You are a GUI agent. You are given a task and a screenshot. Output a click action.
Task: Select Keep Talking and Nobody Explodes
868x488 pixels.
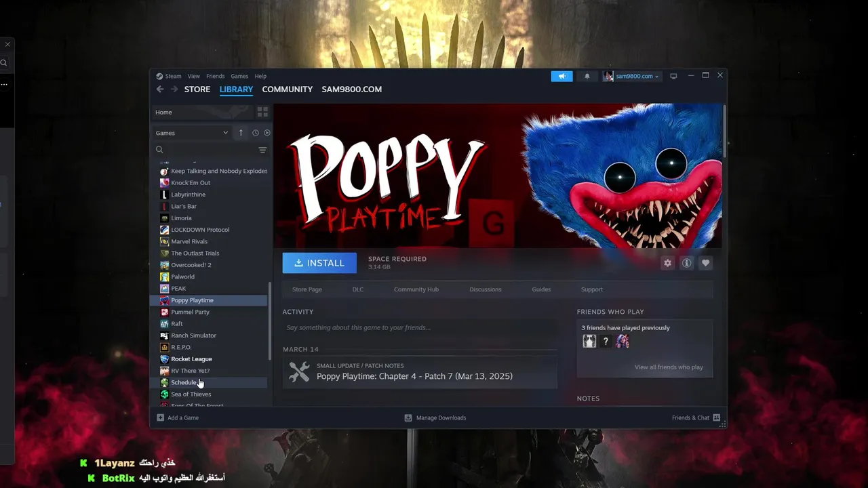click(x=213, y=171)
